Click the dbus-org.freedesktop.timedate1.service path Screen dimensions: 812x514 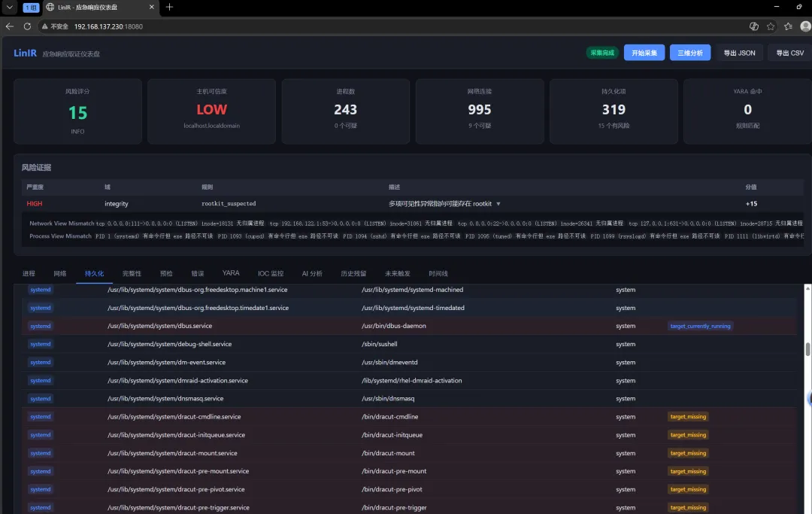(198, 308)
